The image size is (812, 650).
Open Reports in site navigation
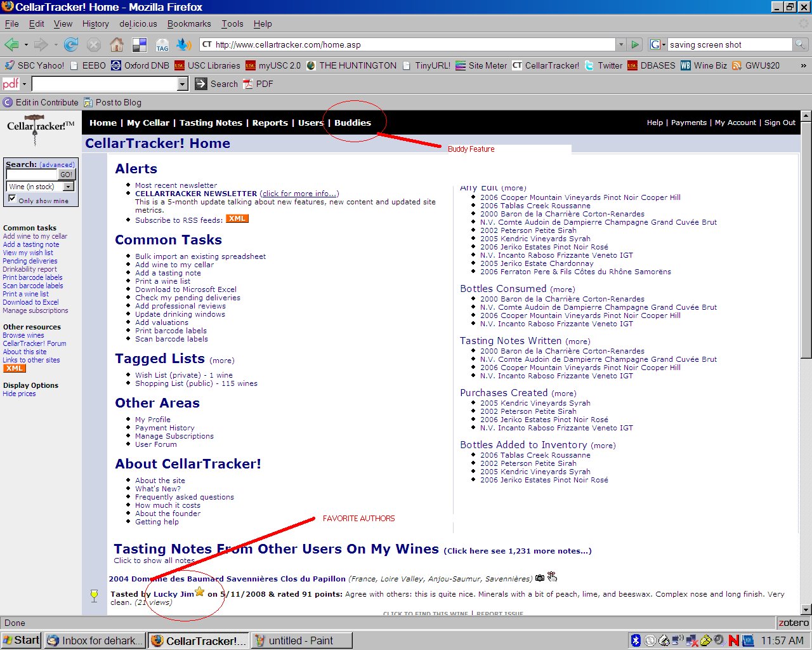270,123
